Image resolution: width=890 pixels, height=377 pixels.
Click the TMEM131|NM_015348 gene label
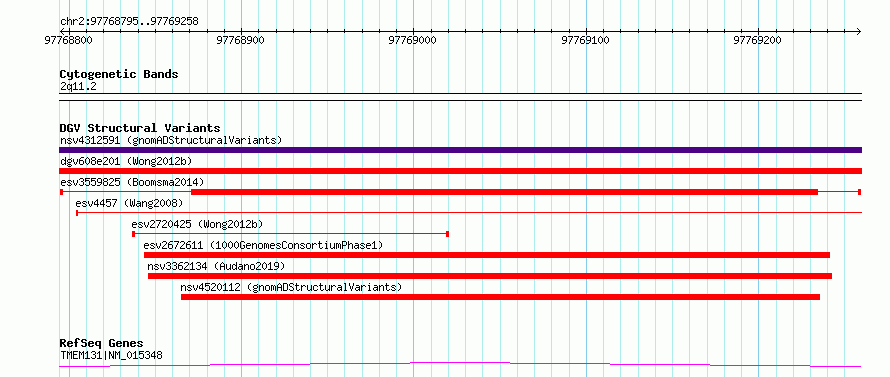tap(111, 356)
